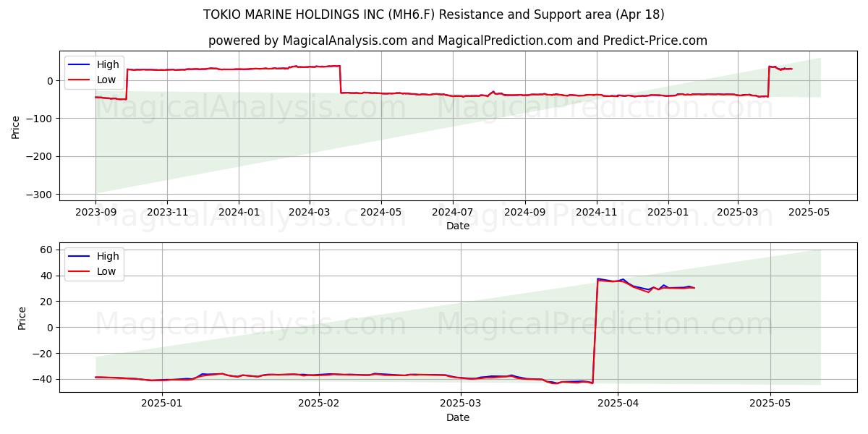868x434 pixels.
Task: Select the '2023-09' tick label on the top chart
Action: (95, 212)
